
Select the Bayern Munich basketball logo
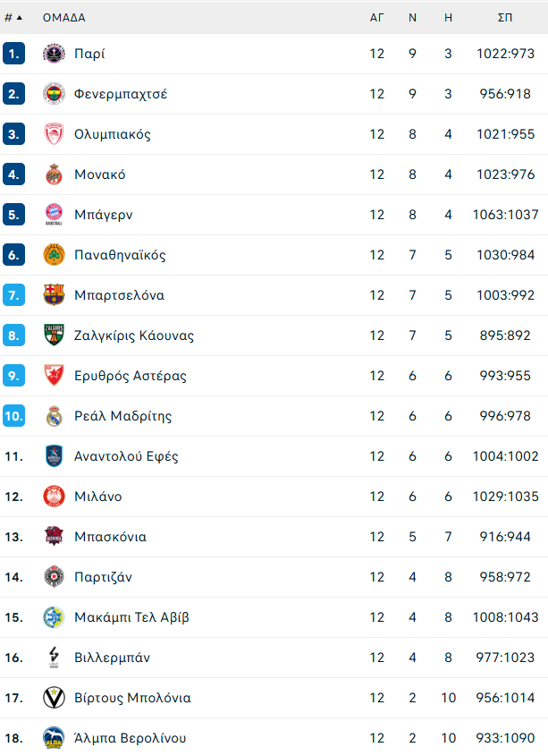click(x=54, y=215)
